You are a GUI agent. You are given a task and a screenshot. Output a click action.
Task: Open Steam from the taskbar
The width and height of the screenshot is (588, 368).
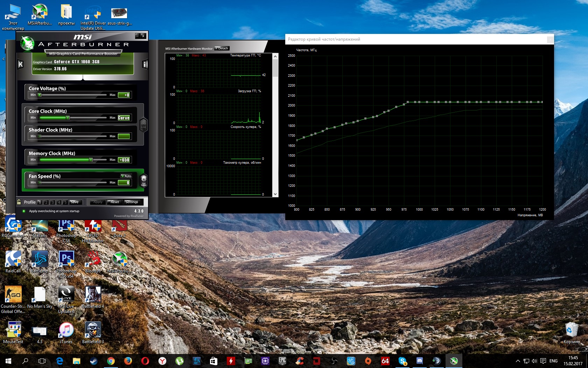coord(93,361)
